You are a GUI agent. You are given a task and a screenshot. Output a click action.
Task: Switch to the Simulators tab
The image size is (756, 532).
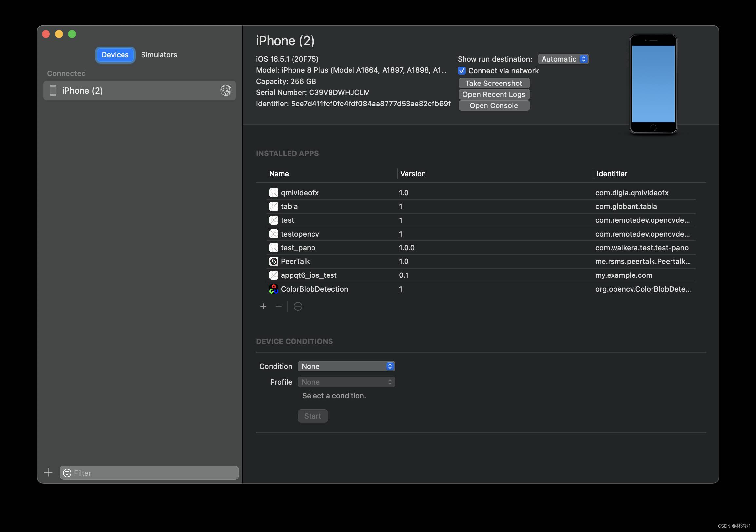(x=159, y=55)
